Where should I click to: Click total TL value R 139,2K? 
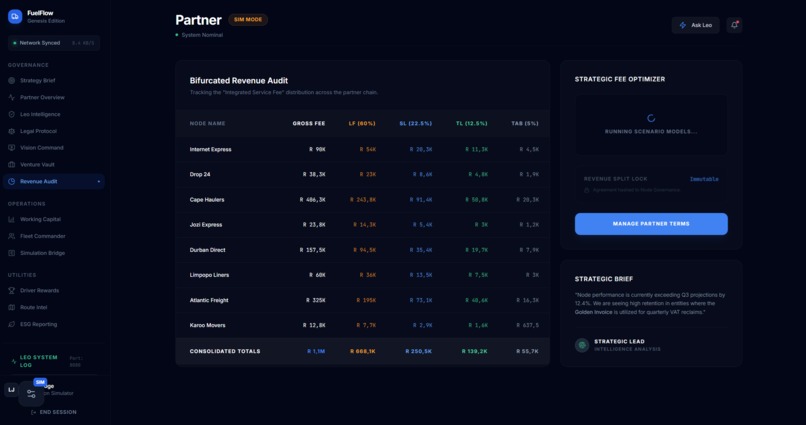474,352
